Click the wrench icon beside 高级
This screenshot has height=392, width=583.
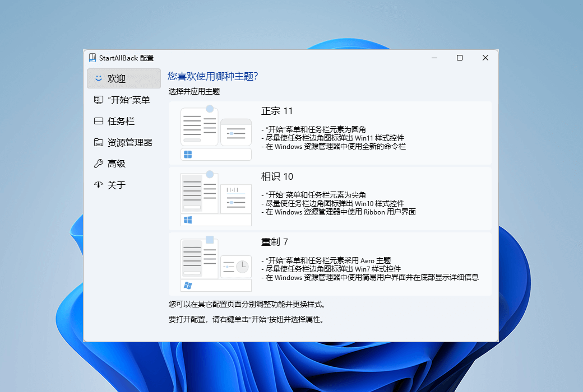(x=98, y=164)
